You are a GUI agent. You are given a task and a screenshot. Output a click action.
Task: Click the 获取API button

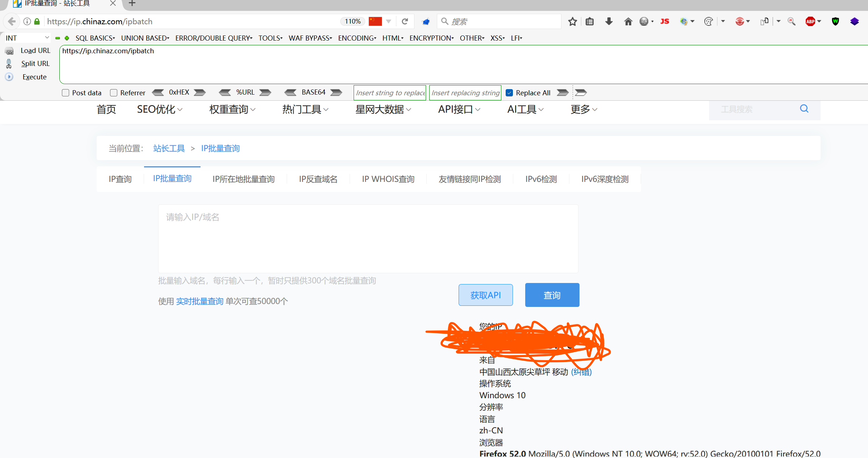485,295
